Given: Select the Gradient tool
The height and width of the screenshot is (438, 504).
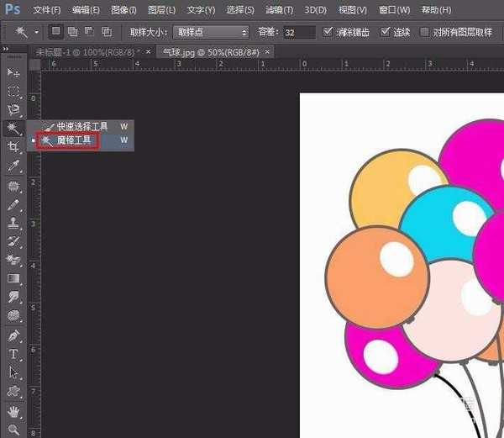Looking at the screenshot, I should [13, 278].
